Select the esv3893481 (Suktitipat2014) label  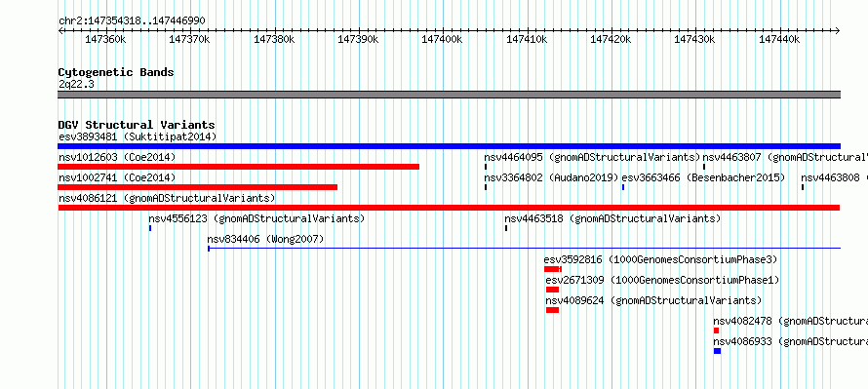point(138,136)
